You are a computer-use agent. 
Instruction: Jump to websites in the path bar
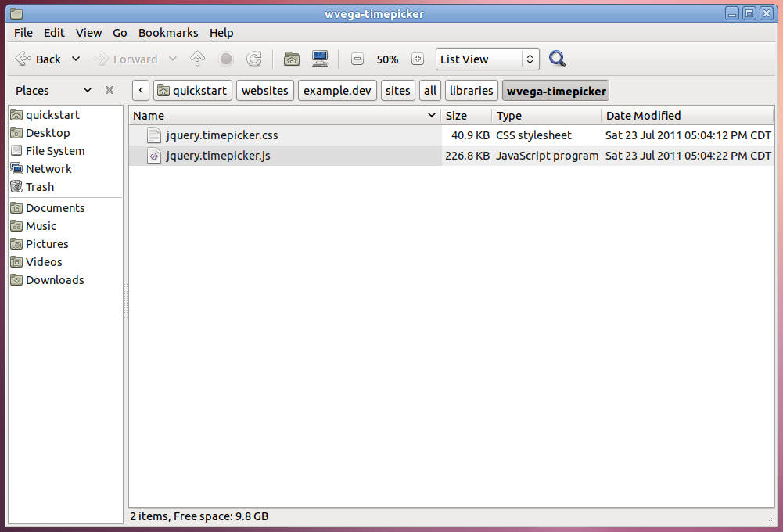click(x=264, y=91)
